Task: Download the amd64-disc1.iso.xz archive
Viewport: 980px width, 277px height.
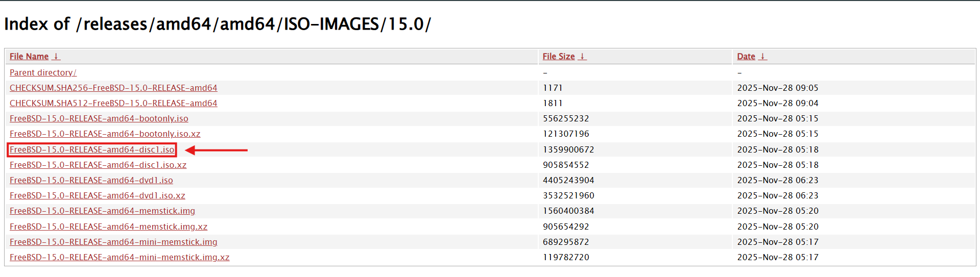Action: [98, 165]
